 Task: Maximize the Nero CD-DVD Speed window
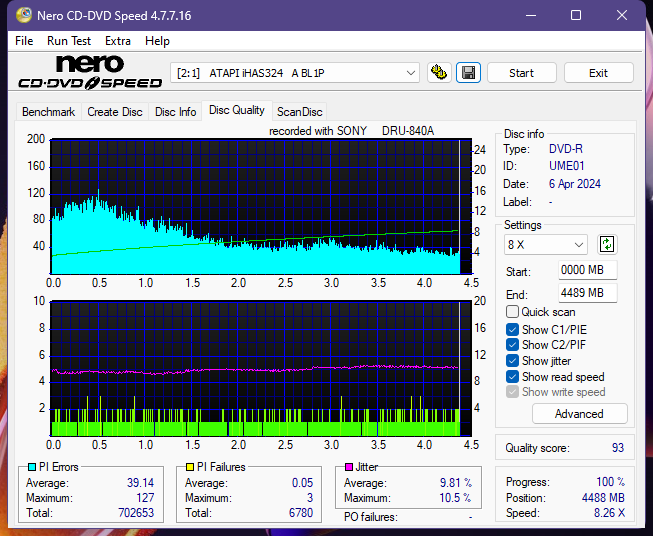576,15
